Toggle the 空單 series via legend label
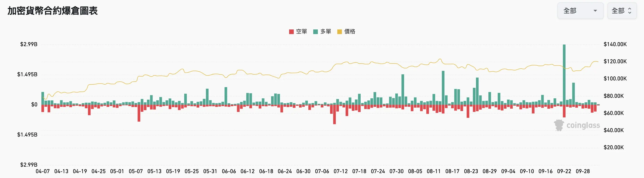The image size is (644, 178). 301,32
